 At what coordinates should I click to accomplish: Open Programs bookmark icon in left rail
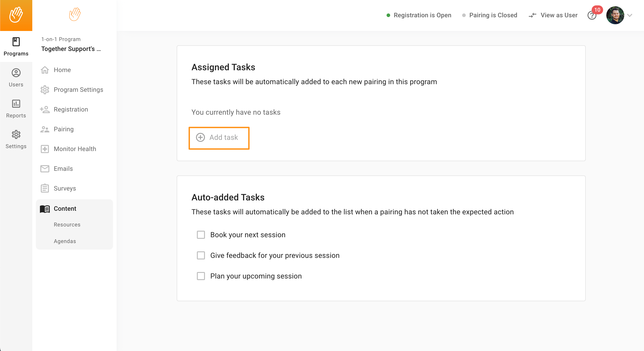(x=16, y=42)
